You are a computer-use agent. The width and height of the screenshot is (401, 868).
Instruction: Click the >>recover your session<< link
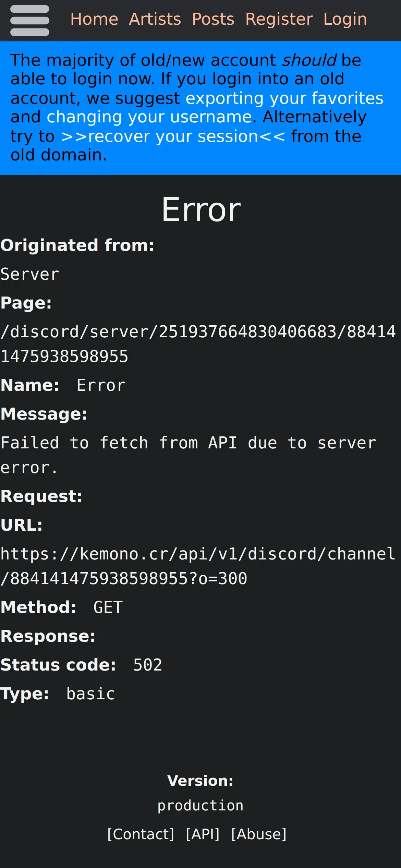[173, 136]
